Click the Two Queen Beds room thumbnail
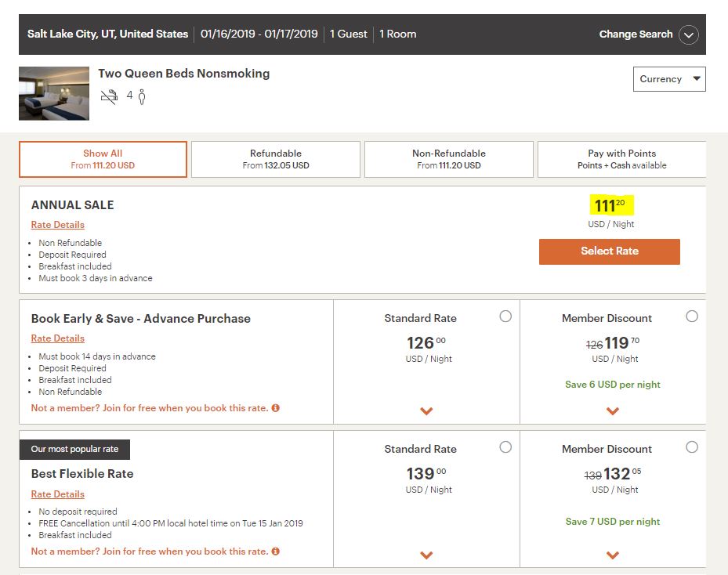The width and height of the screenshot is (728, 575). [x=54, y=93]
